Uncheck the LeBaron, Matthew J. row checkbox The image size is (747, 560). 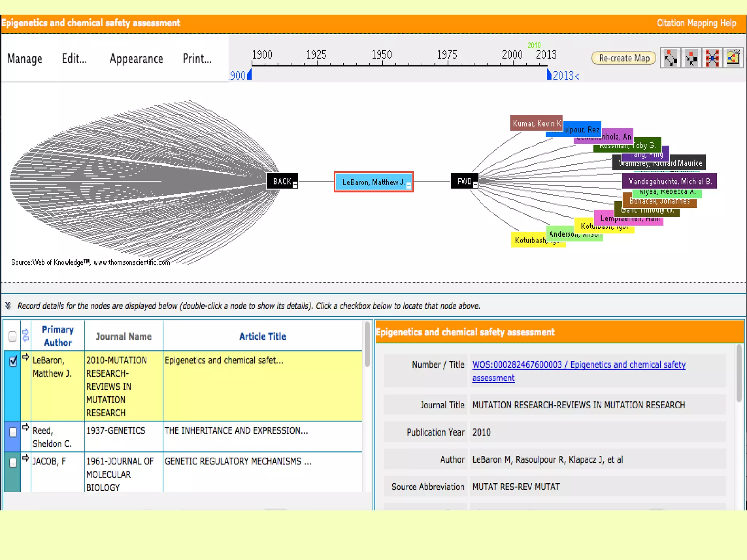pos(13,361)
